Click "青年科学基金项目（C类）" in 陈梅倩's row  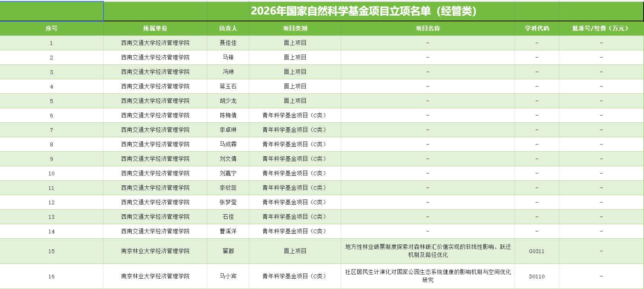click(x=295, y=115)
